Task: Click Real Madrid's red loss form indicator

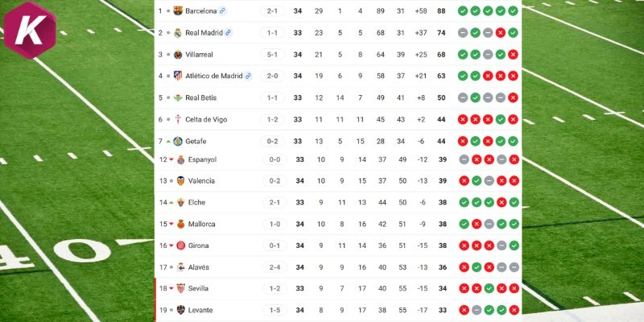Action: pos(500,33)
